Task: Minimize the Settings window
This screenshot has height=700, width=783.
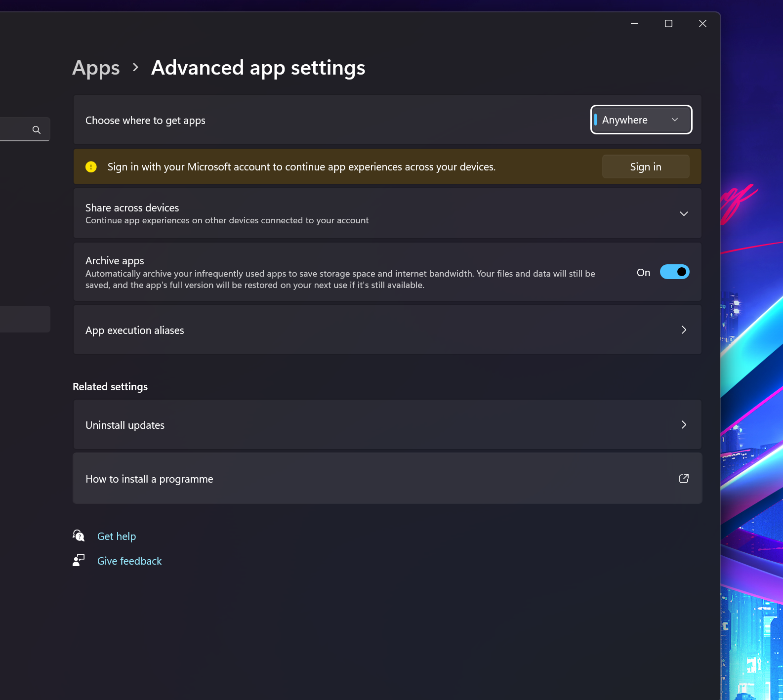Action: pyautogui.click(x=634, y=23)
